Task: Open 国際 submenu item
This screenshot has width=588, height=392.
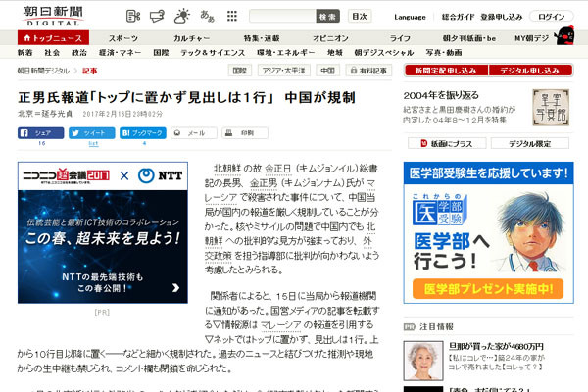Action: [162, 53]
